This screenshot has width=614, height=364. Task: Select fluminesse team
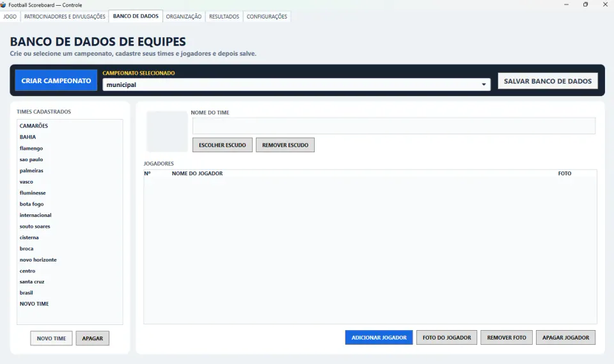[70, 193]
